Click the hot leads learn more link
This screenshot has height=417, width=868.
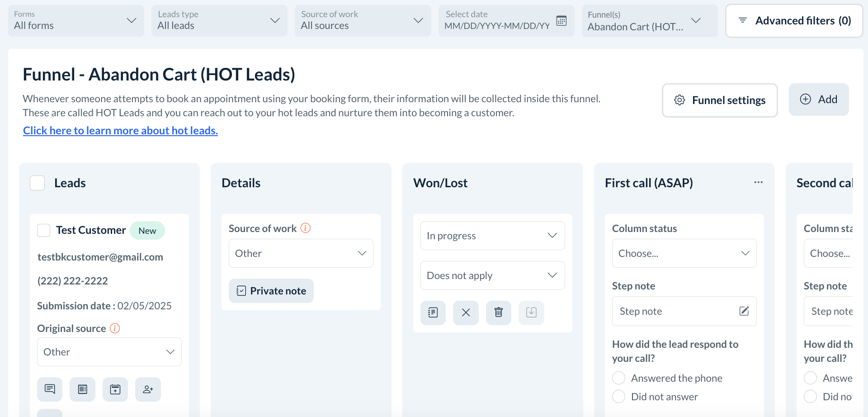[120, 131]
